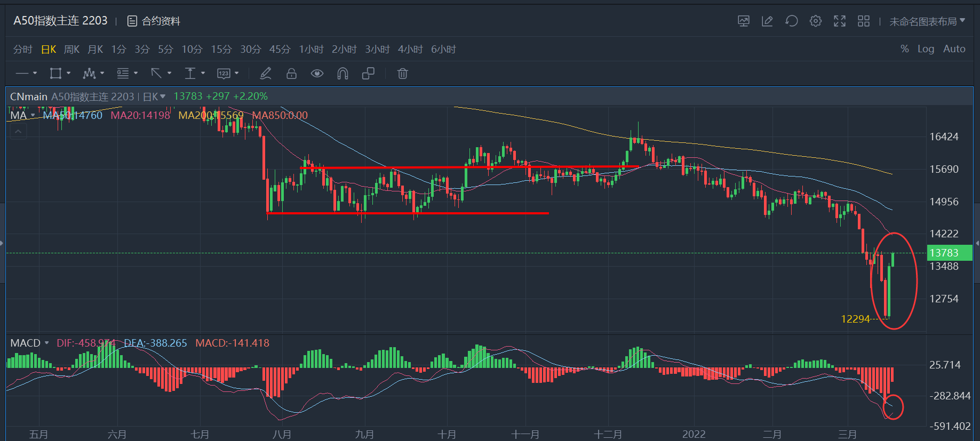Viewport: 980px width, 441px height.
Task: Click the padlock icon to lock drawings
Action: 291,74
